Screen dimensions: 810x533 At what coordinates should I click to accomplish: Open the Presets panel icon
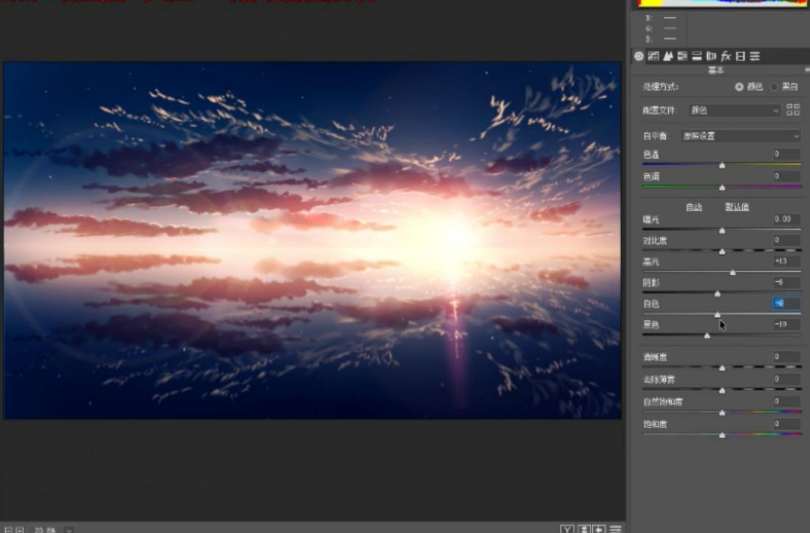[755, 56]
